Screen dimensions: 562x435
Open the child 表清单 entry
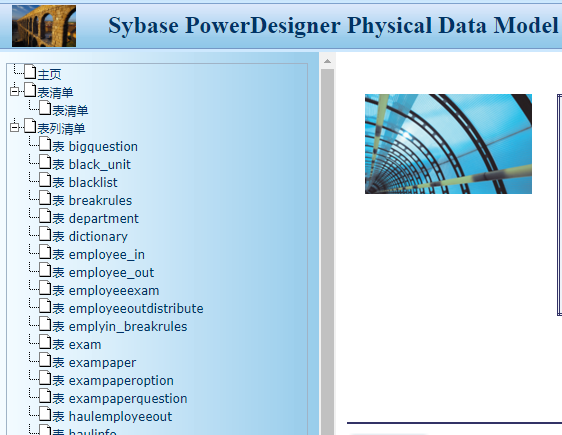tap(70, 110)
